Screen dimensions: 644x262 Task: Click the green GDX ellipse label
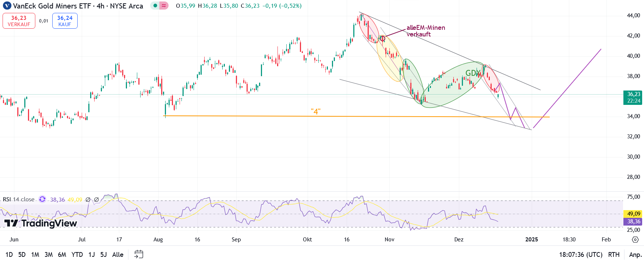[473, 73]
